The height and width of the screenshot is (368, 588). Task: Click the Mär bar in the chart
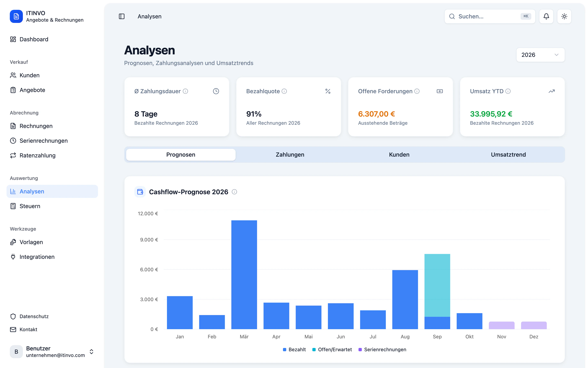coord(244,275)
